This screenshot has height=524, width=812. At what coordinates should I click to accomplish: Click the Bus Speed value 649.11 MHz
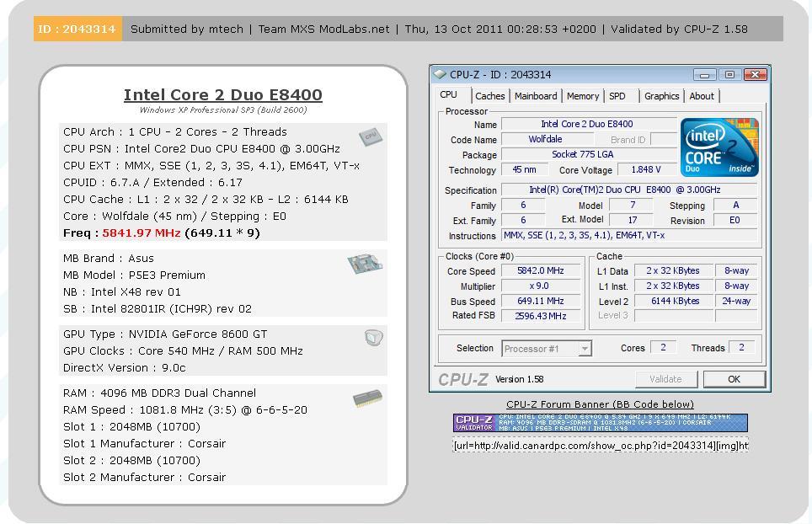click(541, 301)
